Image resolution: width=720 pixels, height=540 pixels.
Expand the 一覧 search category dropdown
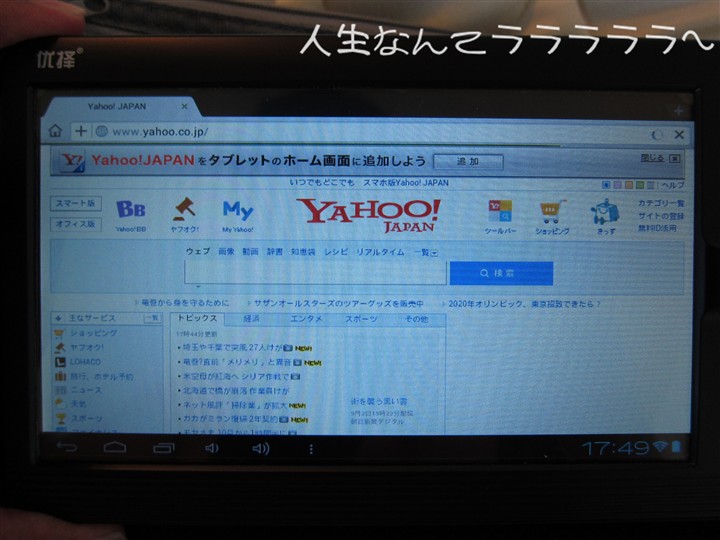[x=425, y=253]
